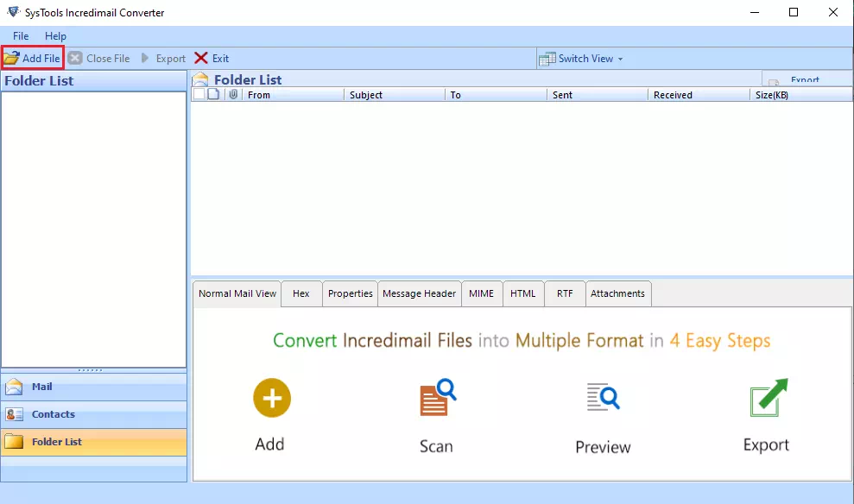Click the Preview step label
Viewport: 854px width, 504px height.
(x=603, y=447)
